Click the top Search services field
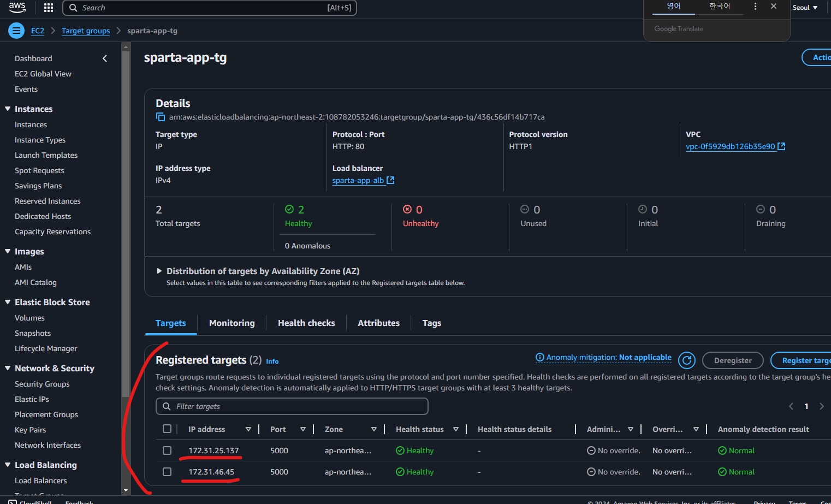Image resolution: width=831 pixels, height=504 pixels. click(210, 8)
